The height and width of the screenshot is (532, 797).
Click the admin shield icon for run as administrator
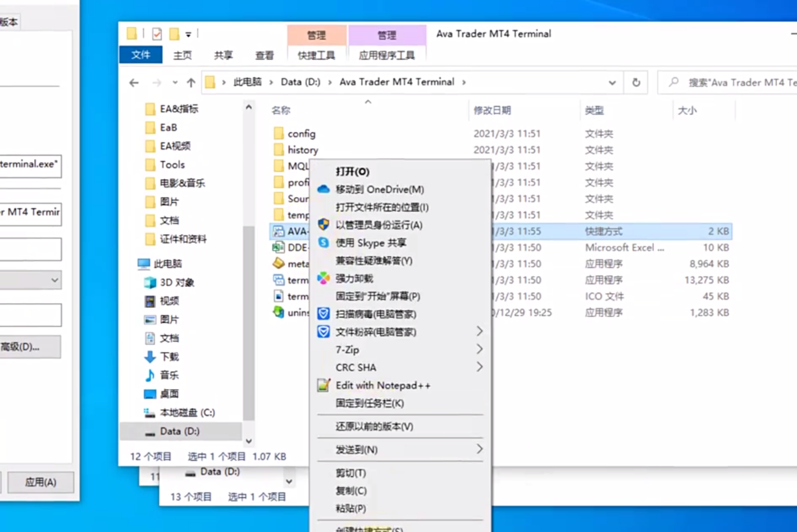pyautogui.click(x=324, y=225)
